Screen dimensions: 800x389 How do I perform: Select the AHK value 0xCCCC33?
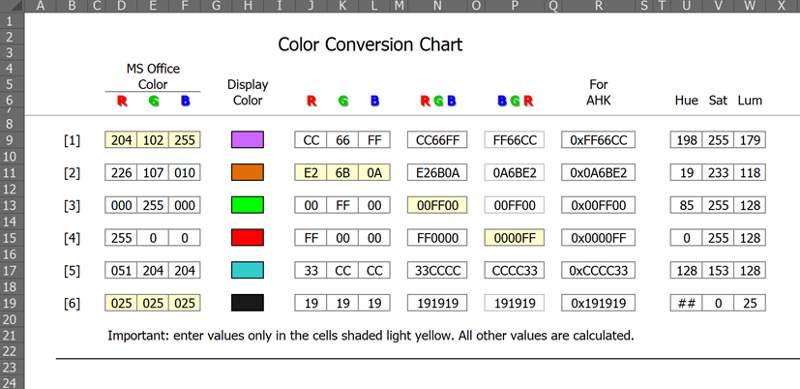pos(598,271)
